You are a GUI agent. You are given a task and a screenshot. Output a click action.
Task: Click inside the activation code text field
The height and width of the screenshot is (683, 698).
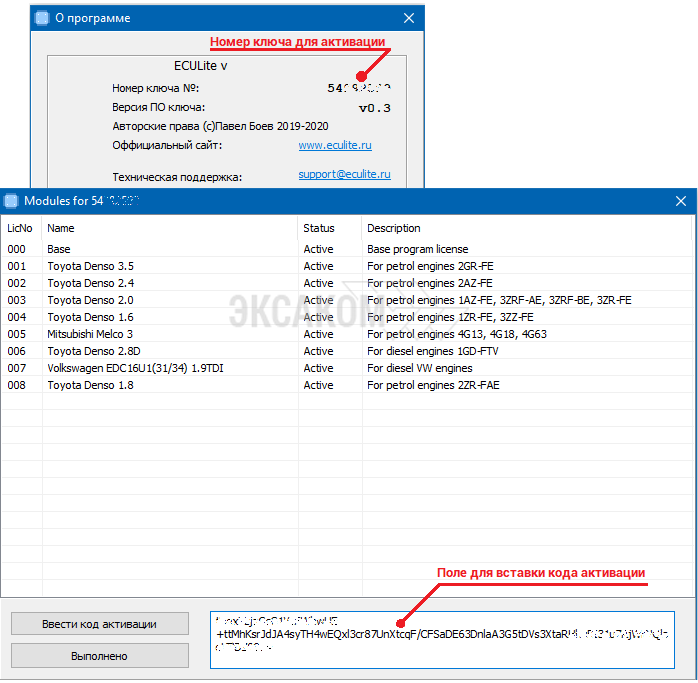(x=442, y=640)
